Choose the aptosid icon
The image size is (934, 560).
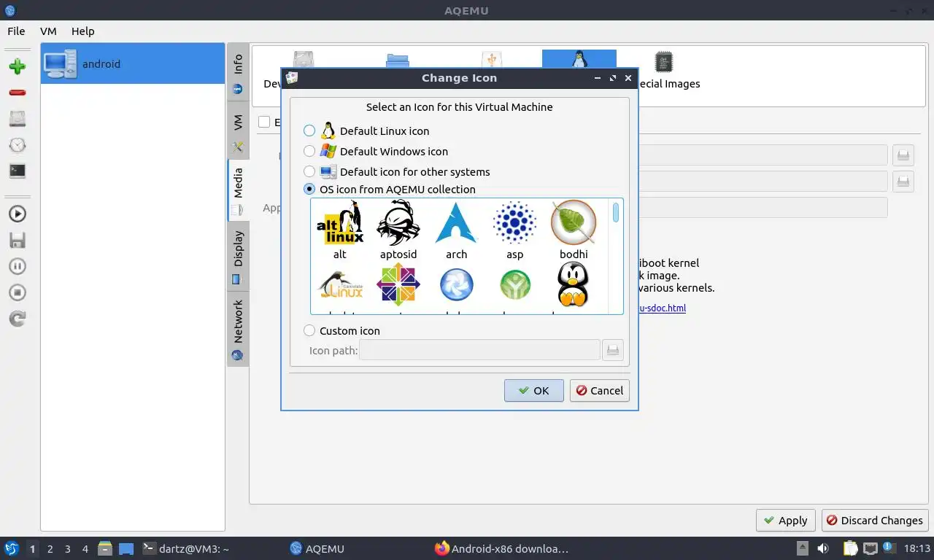click(x=398, y=229)
